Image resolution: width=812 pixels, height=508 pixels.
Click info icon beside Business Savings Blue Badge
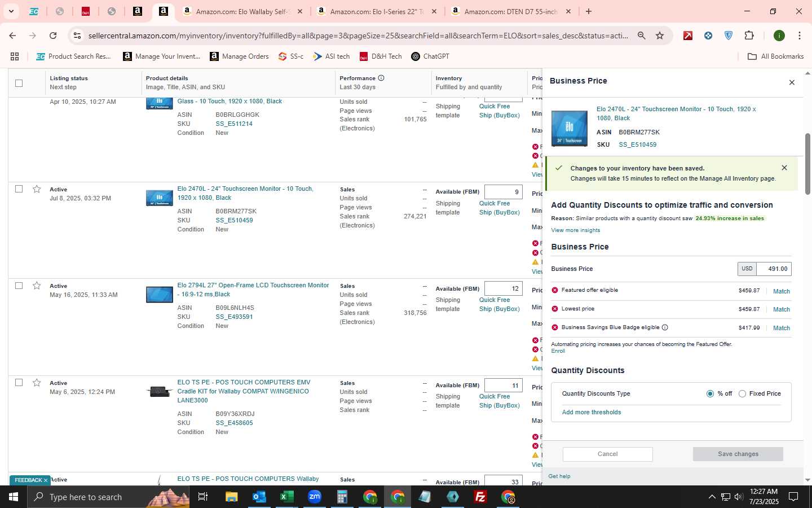coord(665,327)
